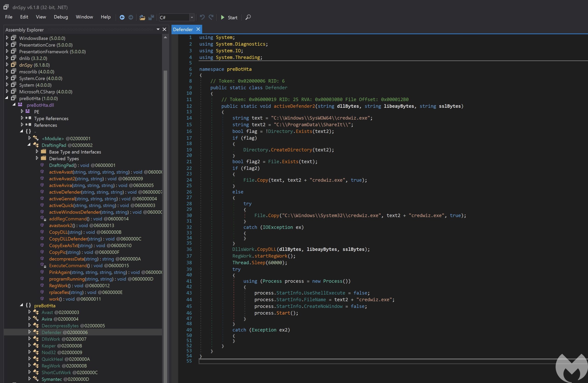Close the Assembly Explorer panel
Image resolution: width=588 pixels, height=383 pixels.
164,29
